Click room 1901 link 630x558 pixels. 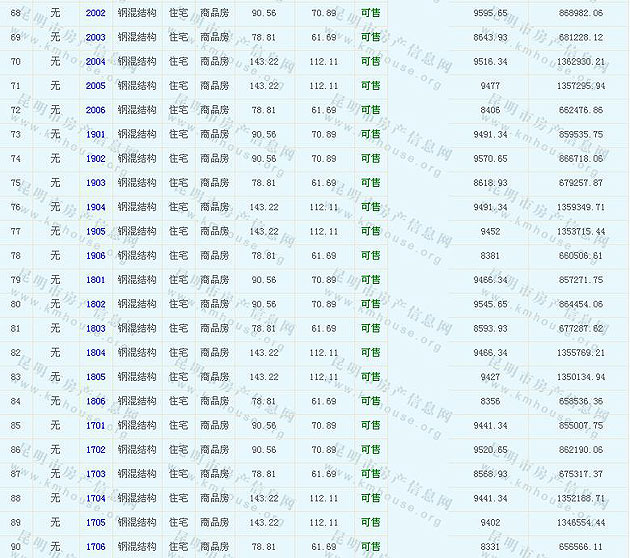click(x=96, y=134)
